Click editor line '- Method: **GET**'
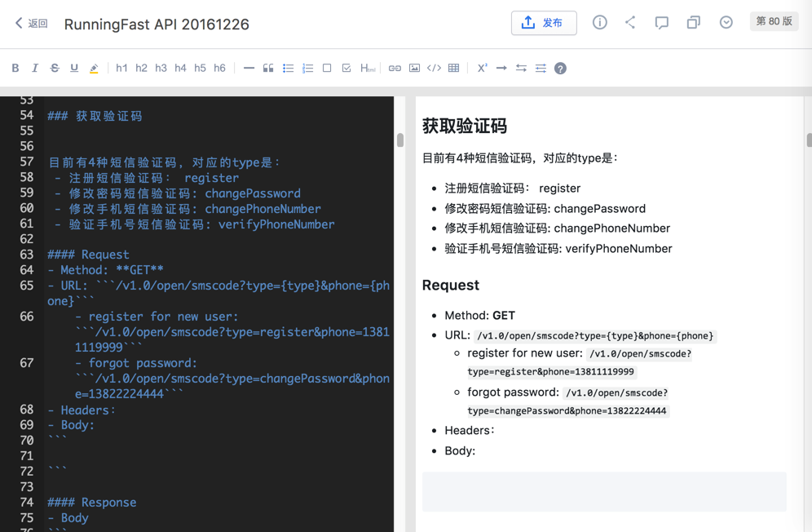The width and height of the screenshot is (812, 532). (106, 270)
